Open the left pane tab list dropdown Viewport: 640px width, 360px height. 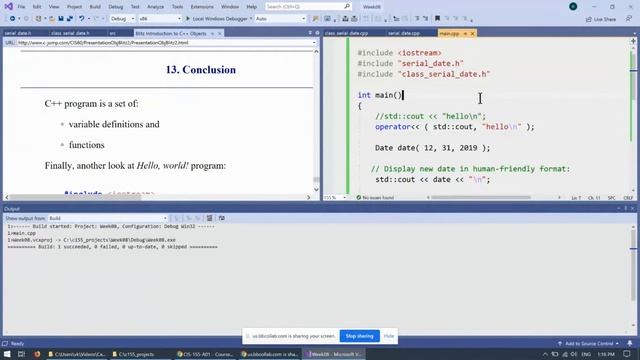(310, 33)
